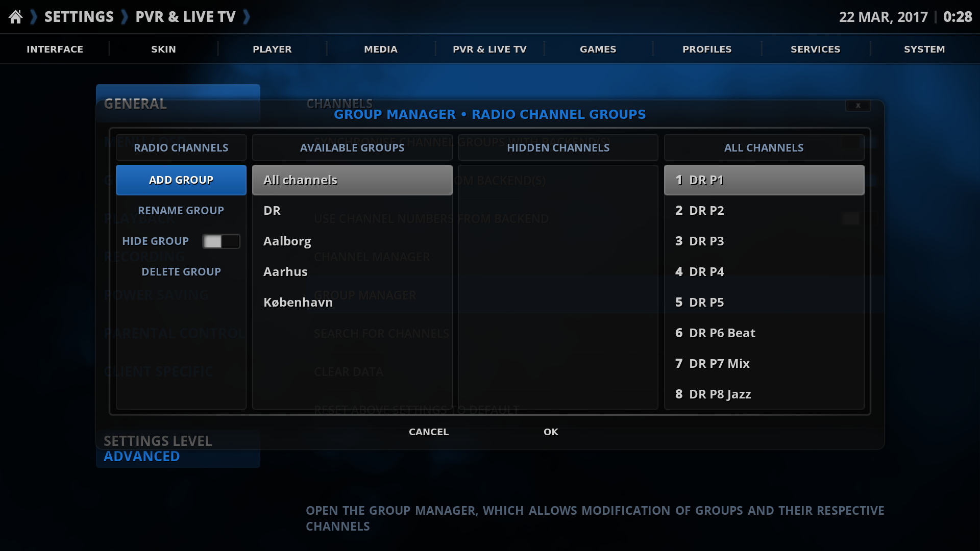Screen dimensions: 980x551
Task: Open the General settings category
Action: pos(178,104)
